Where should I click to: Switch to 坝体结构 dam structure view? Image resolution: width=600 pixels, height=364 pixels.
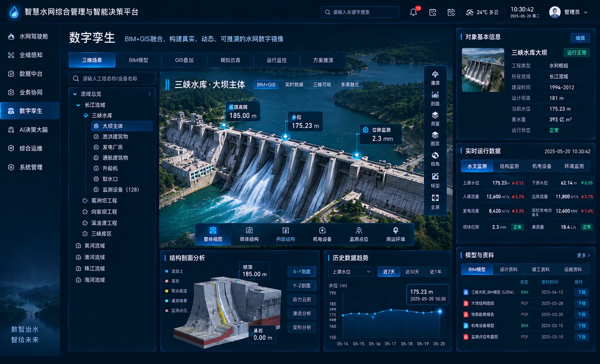249,234
